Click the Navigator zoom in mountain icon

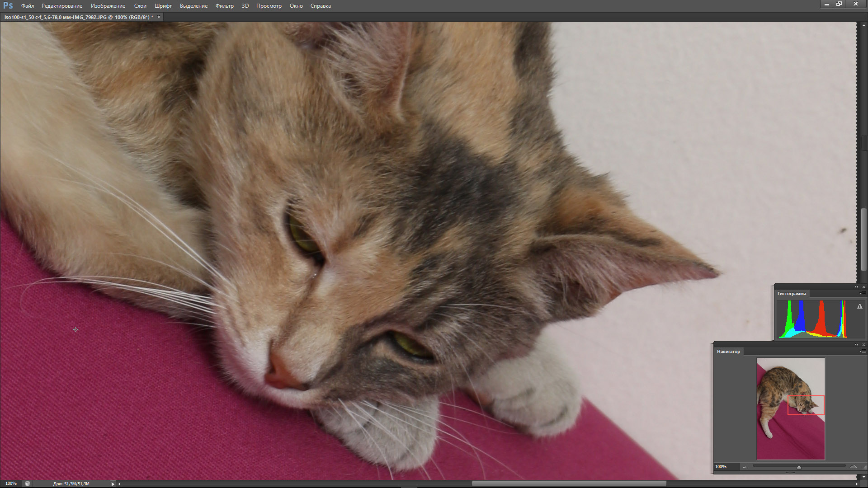853,467
